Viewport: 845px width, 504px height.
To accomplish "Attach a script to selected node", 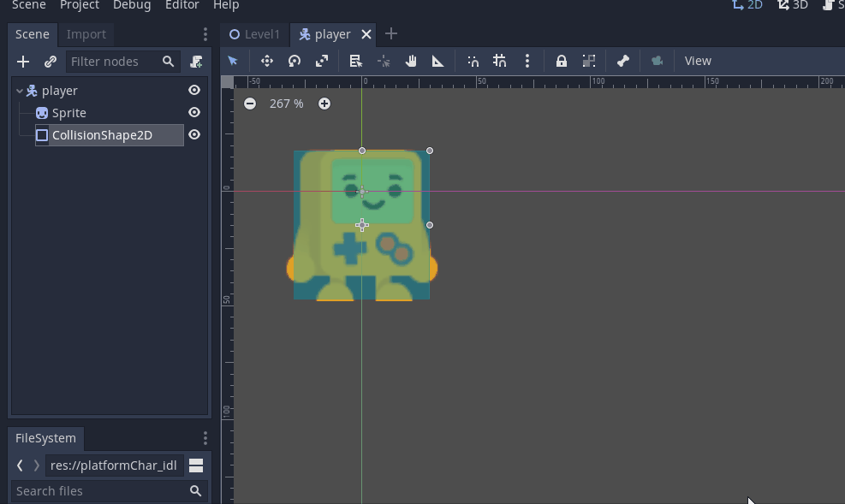I will (x=197, y=62).
